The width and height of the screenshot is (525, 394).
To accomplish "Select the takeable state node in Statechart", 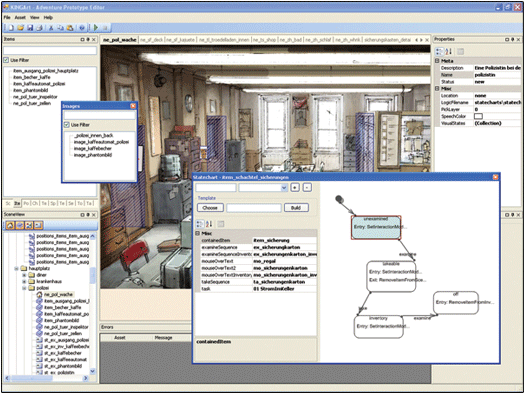I will (391, 276).
